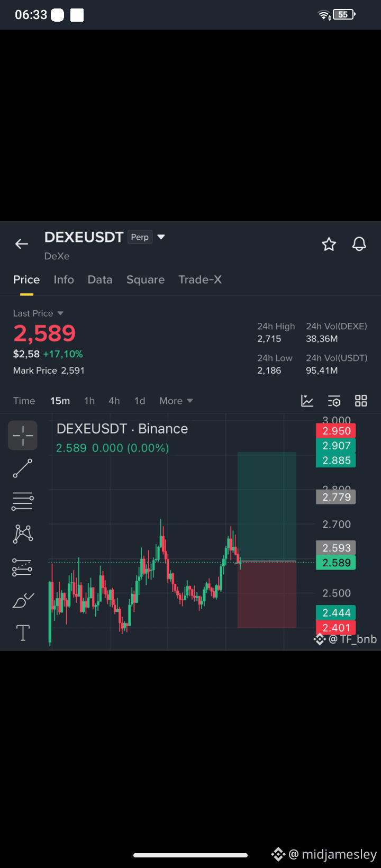381x868 pixels.
Task: Click the 2.779 gray price label
Action: pyautogui.click(x=336, y=497)
